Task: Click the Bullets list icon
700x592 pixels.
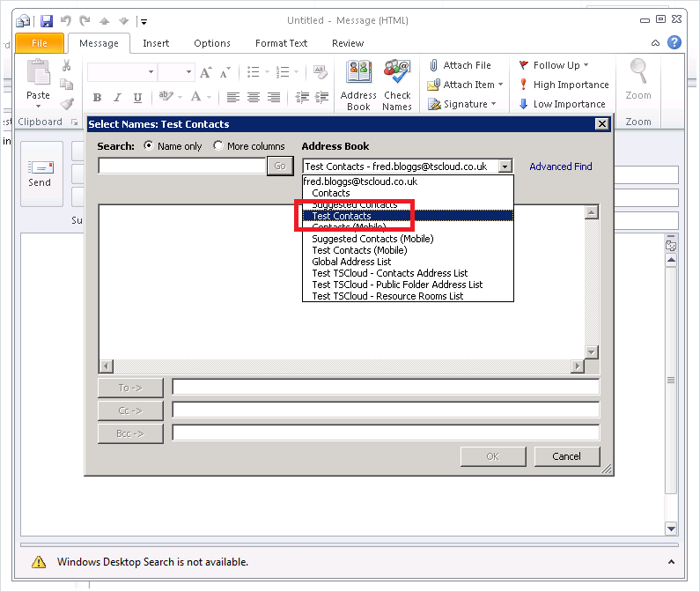Action: [x=253, y=72]
